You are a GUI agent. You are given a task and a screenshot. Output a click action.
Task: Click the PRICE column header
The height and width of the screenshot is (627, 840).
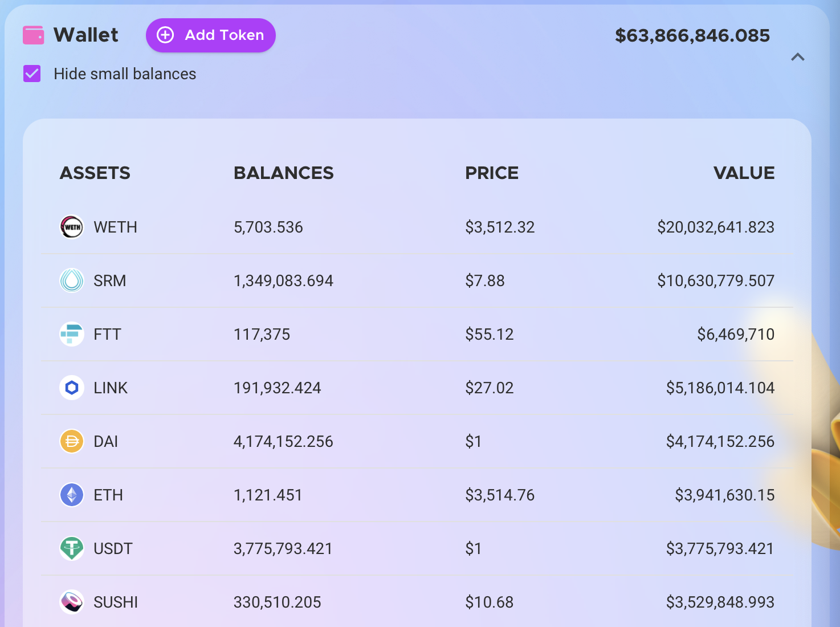[492, 173]
